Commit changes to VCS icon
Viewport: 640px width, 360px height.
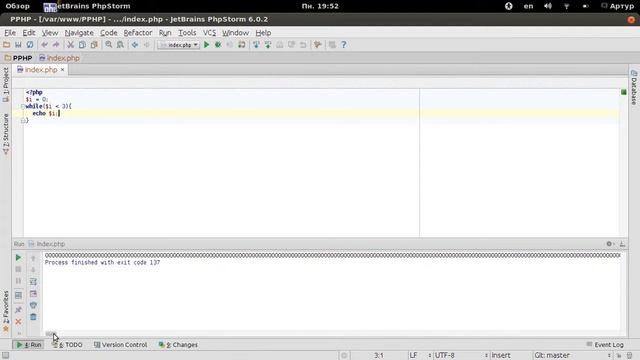tap(268, 45)
